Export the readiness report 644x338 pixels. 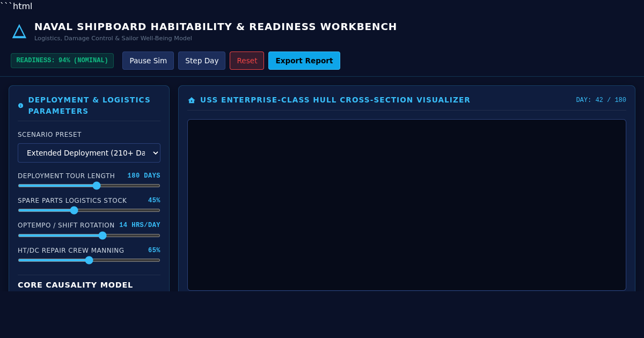(304, 61)
